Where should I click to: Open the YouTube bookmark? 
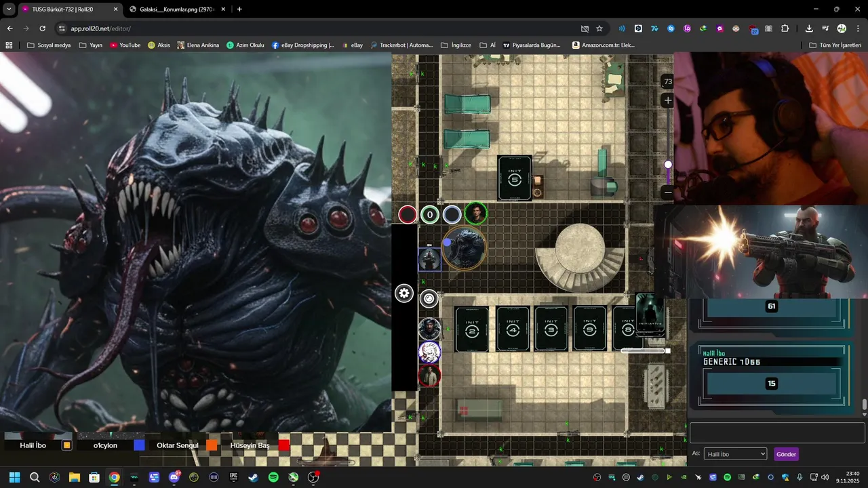(125, 45)
